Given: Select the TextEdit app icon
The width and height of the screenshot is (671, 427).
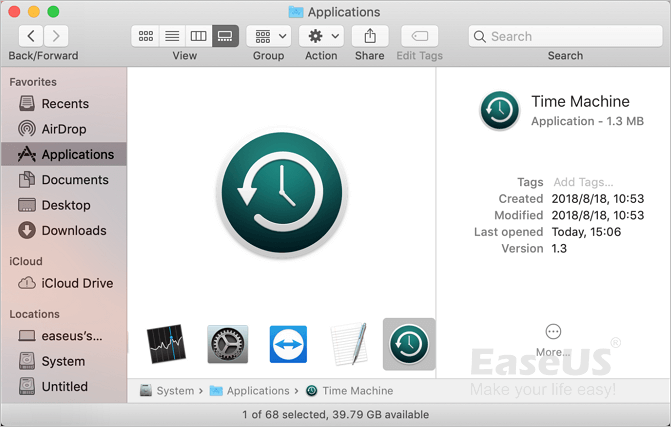Looking at the screenshot, I should click(348, 344).
